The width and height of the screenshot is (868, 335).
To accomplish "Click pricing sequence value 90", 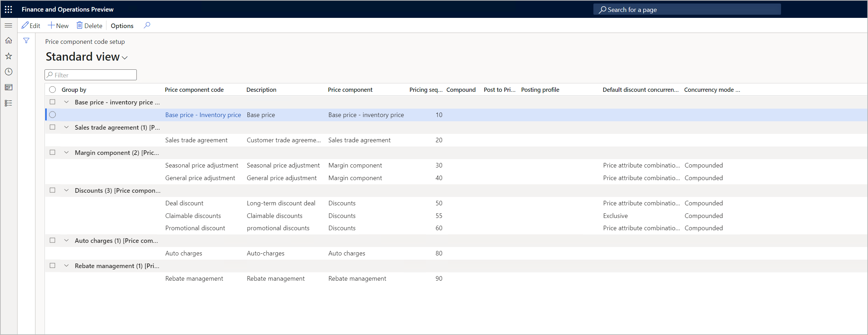I will pos(439,279).
